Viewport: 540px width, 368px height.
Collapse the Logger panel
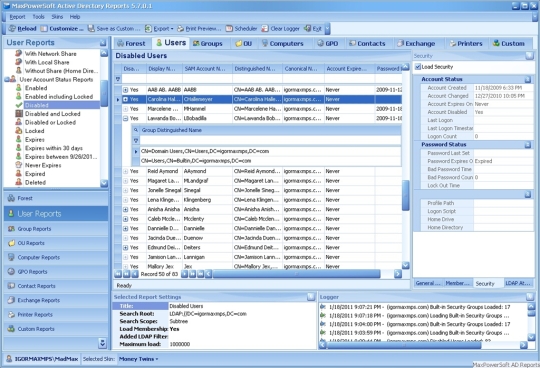(530, 297)
